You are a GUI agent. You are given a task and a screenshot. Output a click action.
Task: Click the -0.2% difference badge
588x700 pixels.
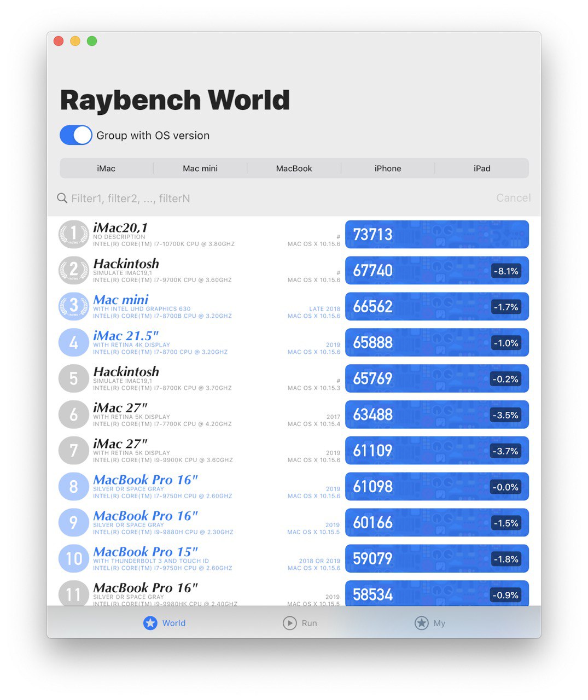[506, 379]
